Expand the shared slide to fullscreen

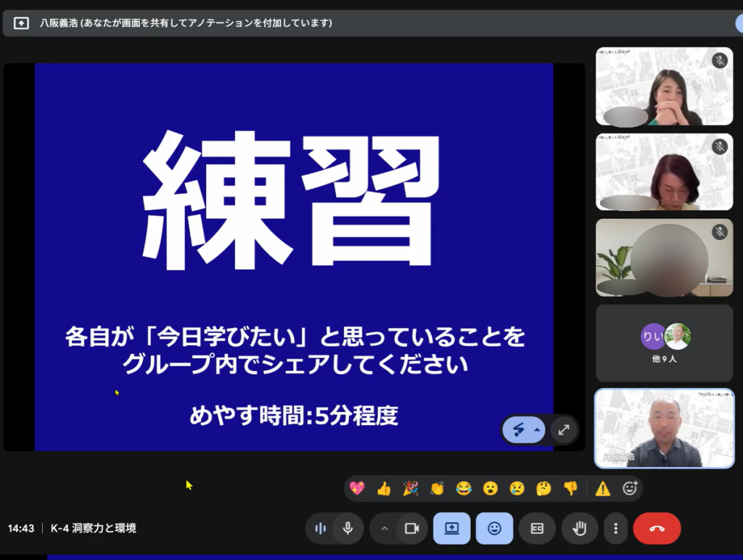564,430
